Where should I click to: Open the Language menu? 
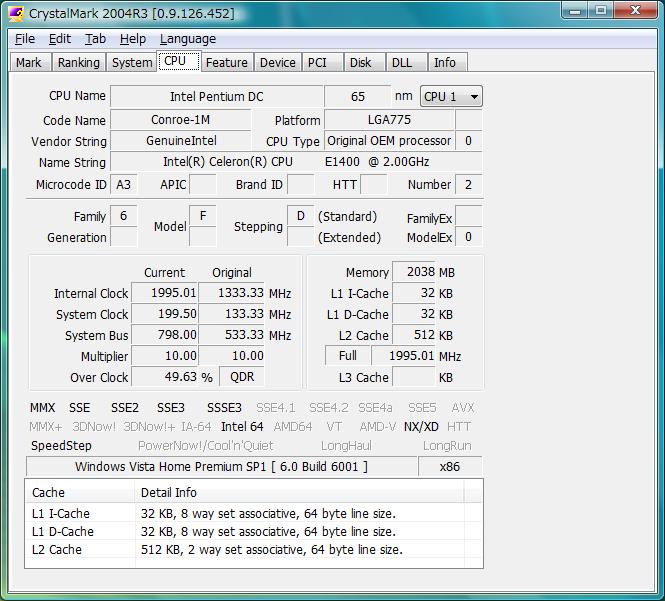(x=188, y=39)
